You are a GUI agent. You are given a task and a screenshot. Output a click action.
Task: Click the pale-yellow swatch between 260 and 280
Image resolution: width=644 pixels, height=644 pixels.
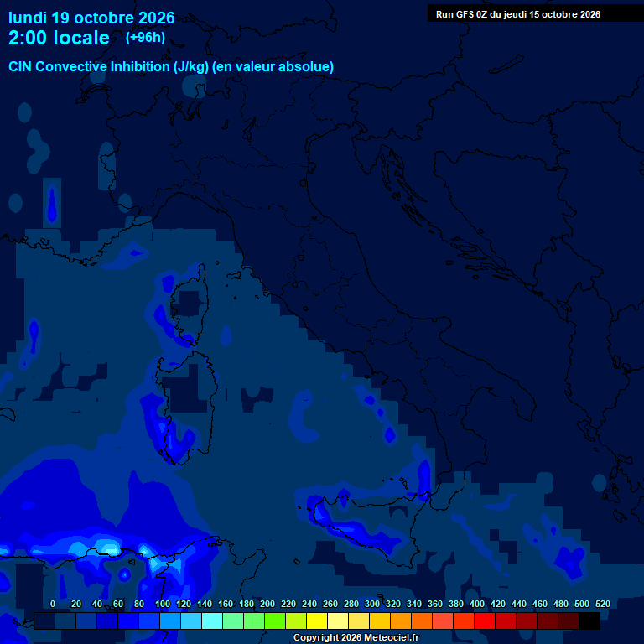click(x=338, y=621)
